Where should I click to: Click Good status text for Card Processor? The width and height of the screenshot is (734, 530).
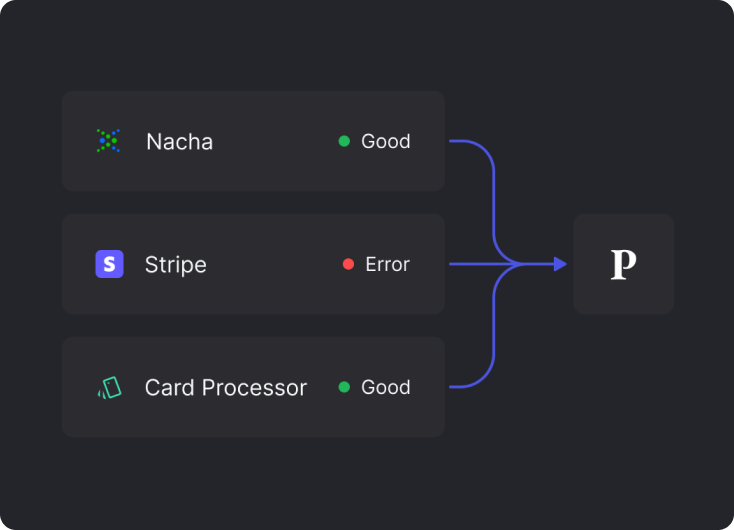(385, 387)
